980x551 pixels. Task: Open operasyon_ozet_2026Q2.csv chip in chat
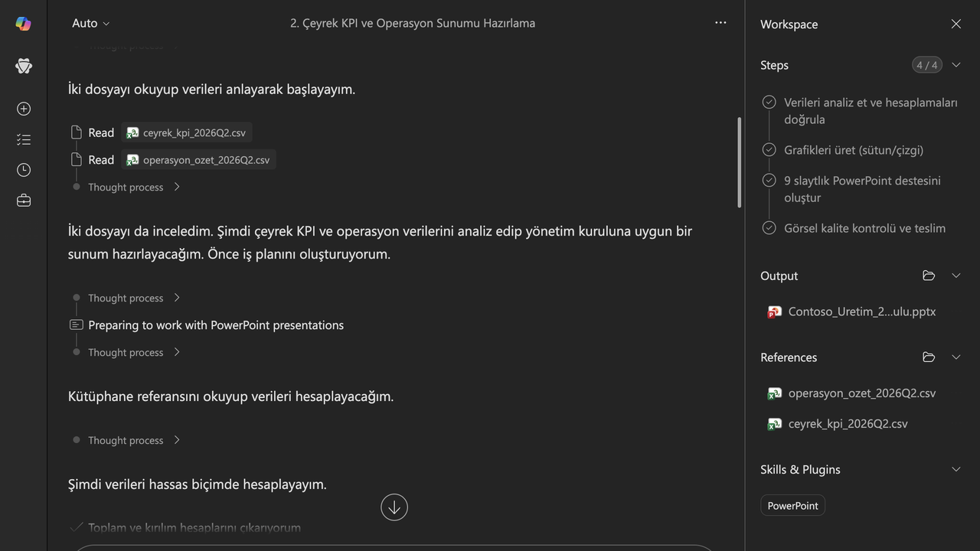[x=198, y=160]
